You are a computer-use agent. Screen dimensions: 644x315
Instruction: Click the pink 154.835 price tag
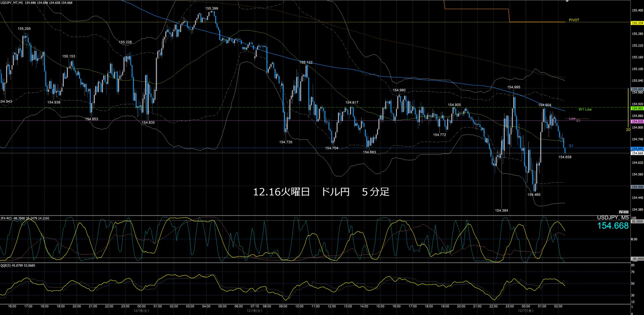(x=637, y=122)
